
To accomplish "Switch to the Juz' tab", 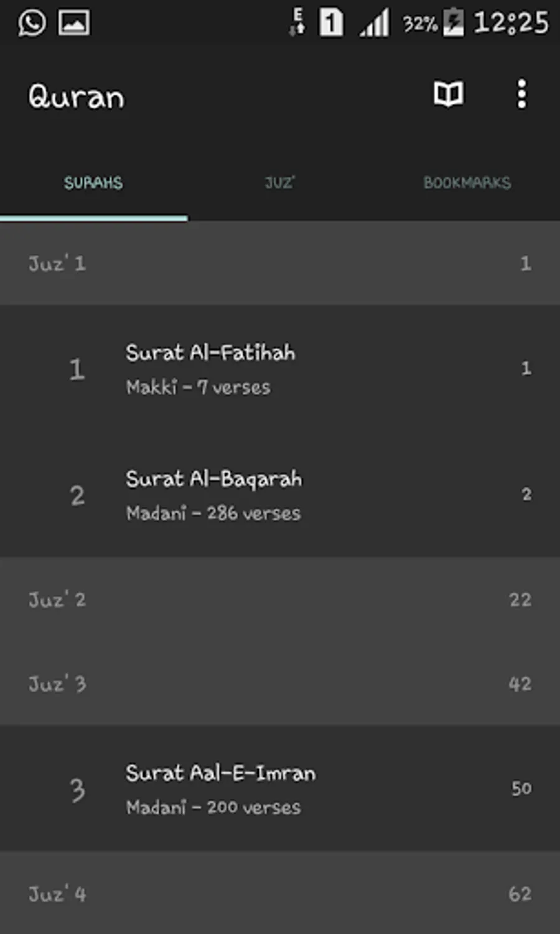I will (x=280, y=183).
